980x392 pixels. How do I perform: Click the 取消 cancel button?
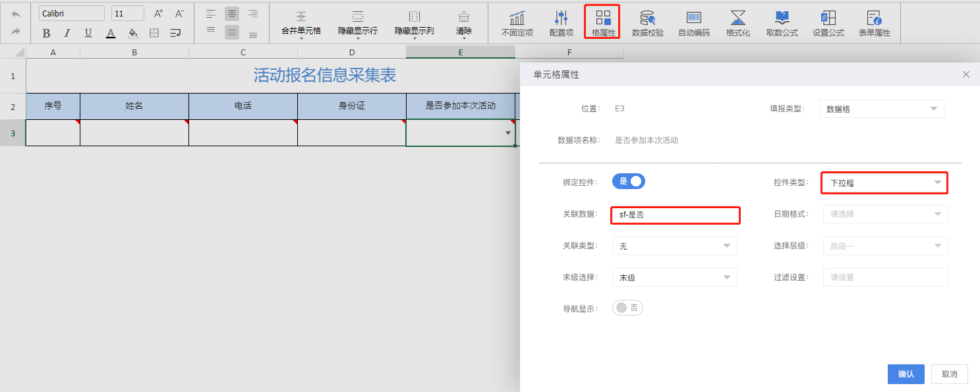coord(949,374)
